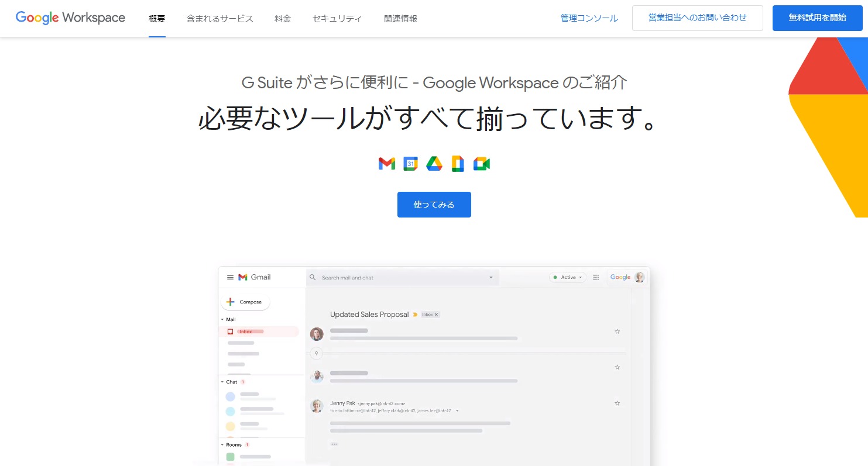Collapse the Mail section in sidebar
Viewport: 868px width, 466px height.
[222, 319]
